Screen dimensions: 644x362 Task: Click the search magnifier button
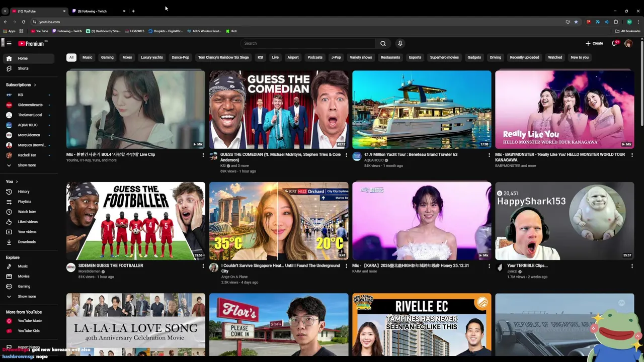(383, 44)
